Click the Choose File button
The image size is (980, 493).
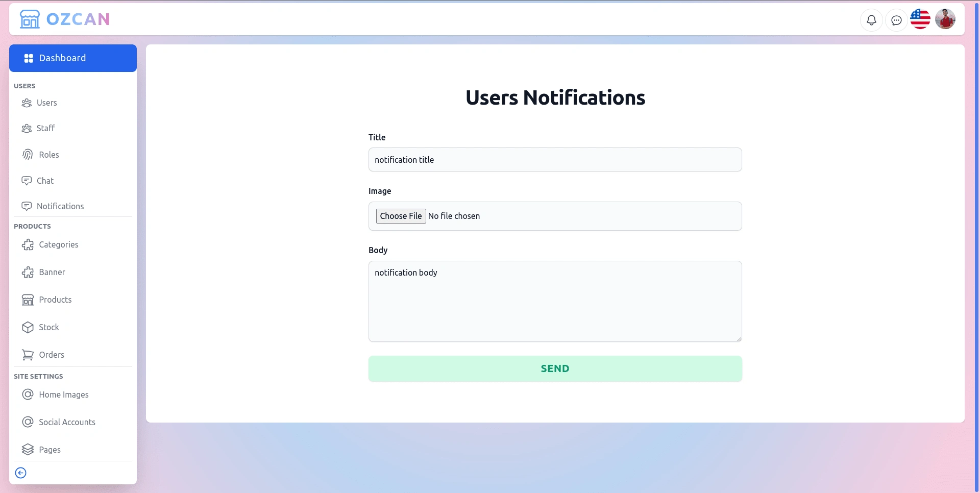tap(401, 216)
